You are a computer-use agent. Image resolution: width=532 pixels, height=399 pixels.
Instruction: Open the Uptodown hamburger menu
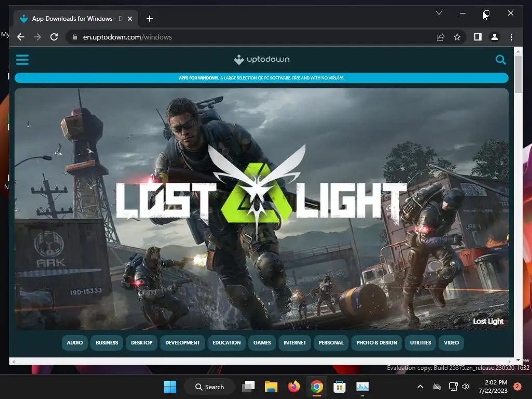click(22, 60)
